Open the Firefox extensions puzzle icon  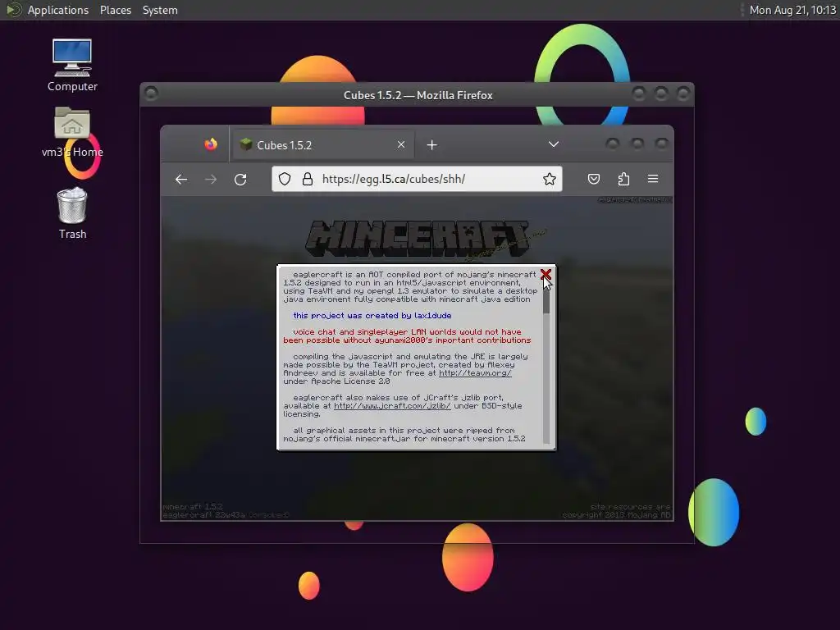(x=623, y=179)
